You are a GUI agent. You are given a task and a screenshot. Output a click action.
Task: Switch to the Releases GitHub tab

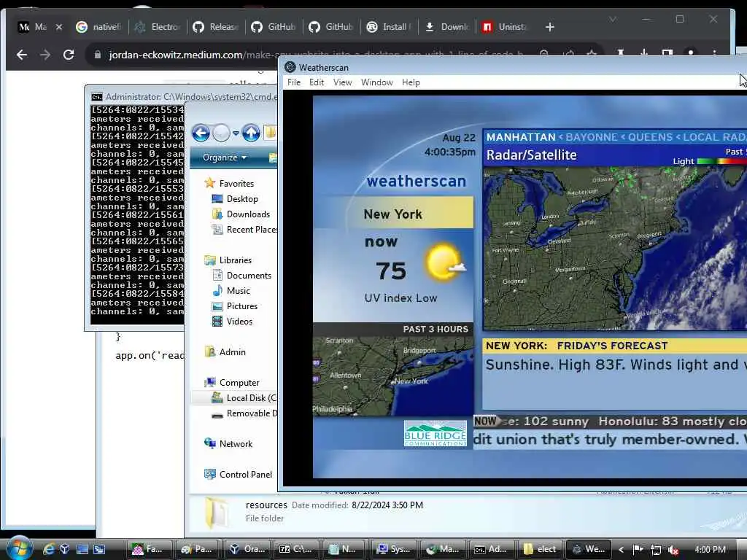click(x=216, y=27)
